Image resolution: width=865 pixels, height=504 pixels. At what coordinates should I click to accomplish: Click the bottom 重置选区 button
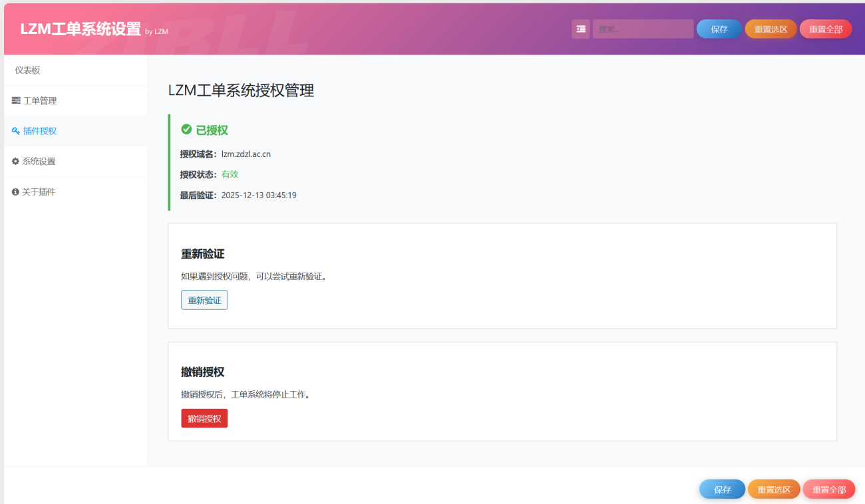click(x=774, y=489)
